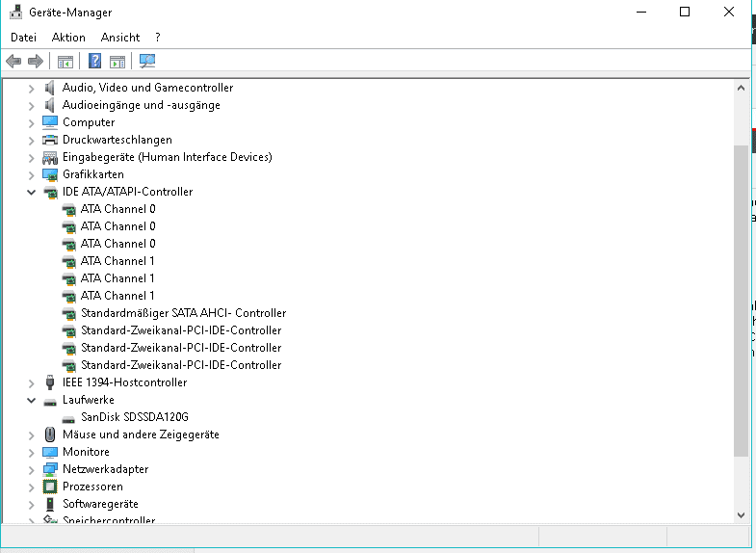
Task: Click the Prozessoren chip icon
Action: [50, 487]
